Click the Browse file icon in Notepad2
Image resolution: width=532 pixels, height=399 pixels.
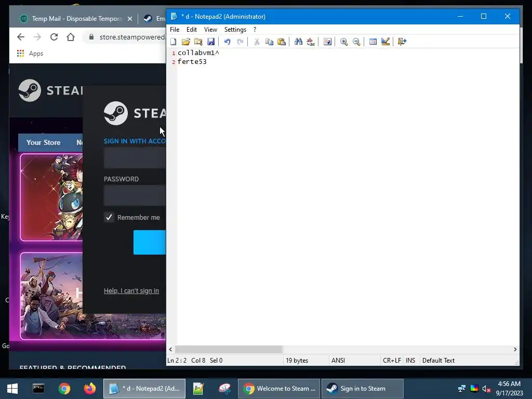point(198,42)
